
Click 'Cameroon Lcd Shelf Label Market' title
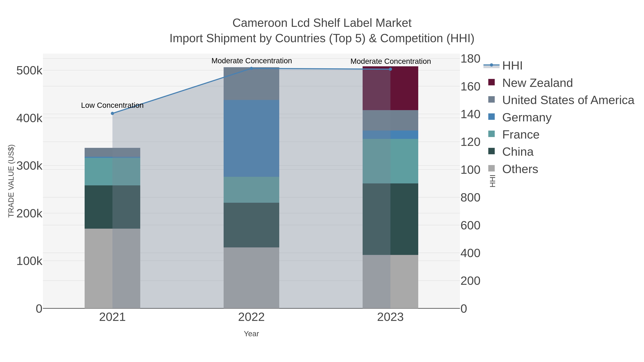(x=322, y=23)
